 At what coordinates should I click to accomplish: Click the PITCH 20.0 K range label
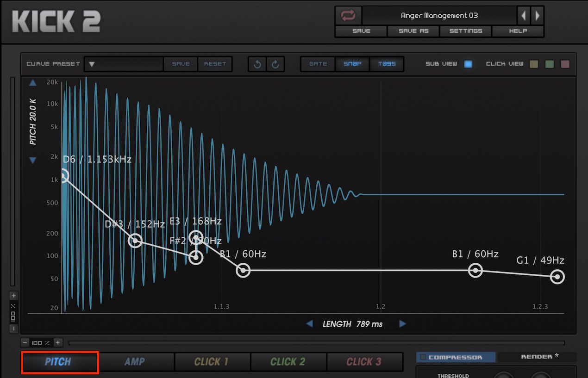pyautogui.click(x=33, y=122)
